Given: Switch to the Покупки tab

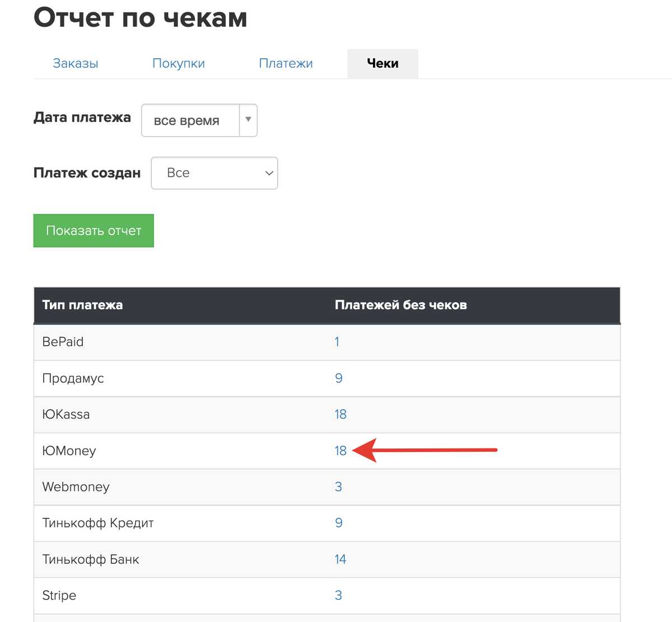Looking at the screenshot, I should tap(179, 64).
